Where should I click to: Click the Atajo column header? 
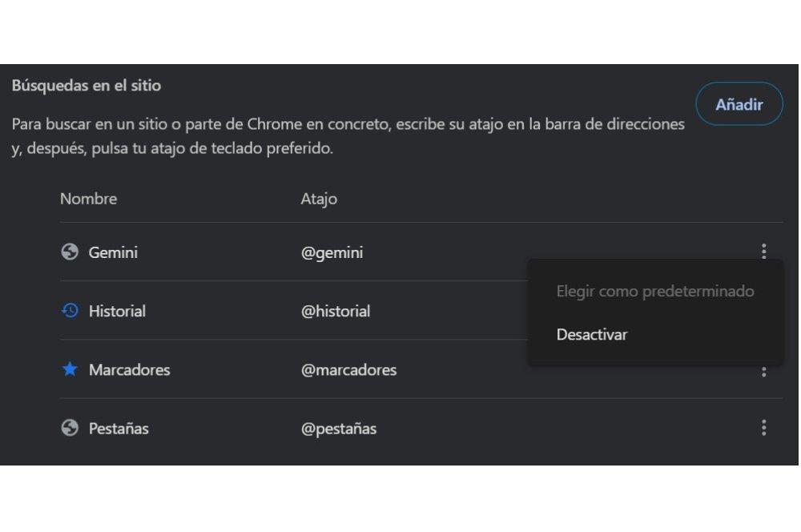pos(320,199)
